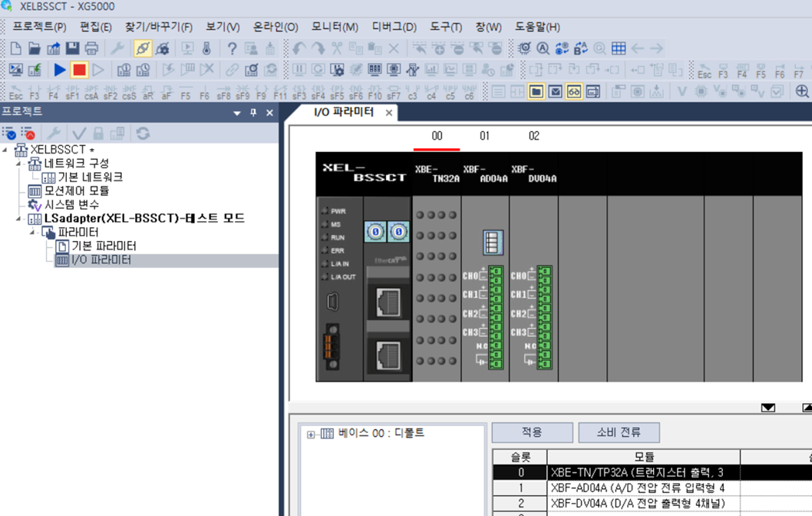Viewport: 812px width, 516px height.
Task: Open the 프로젝트(P) menu
Action: (39, 26)
